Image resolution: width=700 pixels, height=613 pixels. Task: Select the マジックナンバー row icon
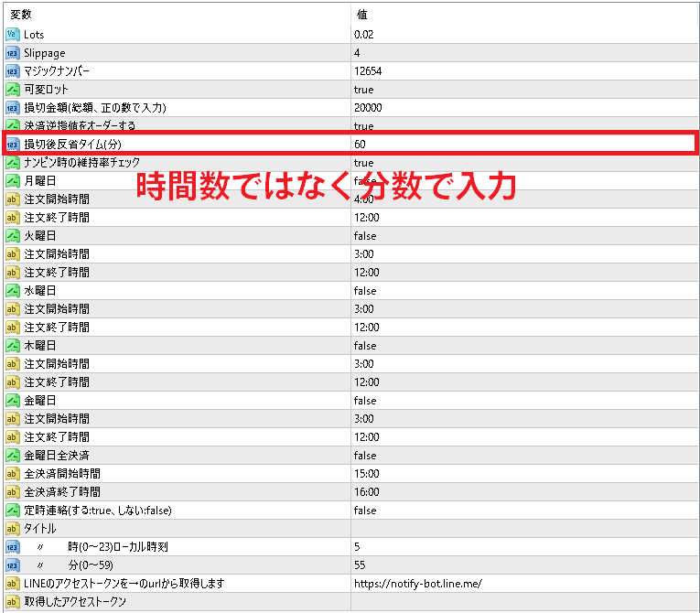pos(13,71)
